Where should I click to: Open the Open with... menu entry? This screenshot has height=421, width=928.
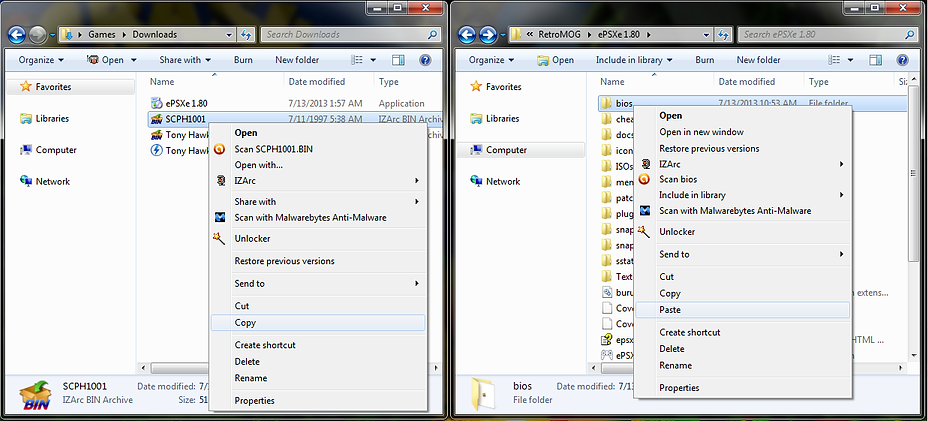318,165
